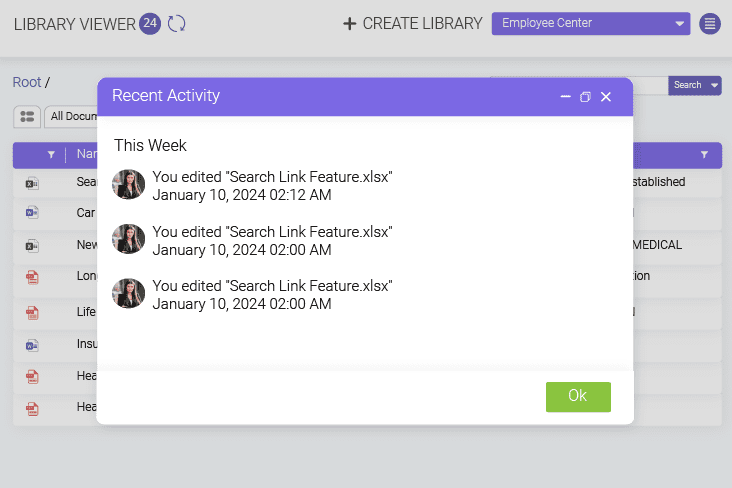Open the hamburger menu icon at top right

710,24
